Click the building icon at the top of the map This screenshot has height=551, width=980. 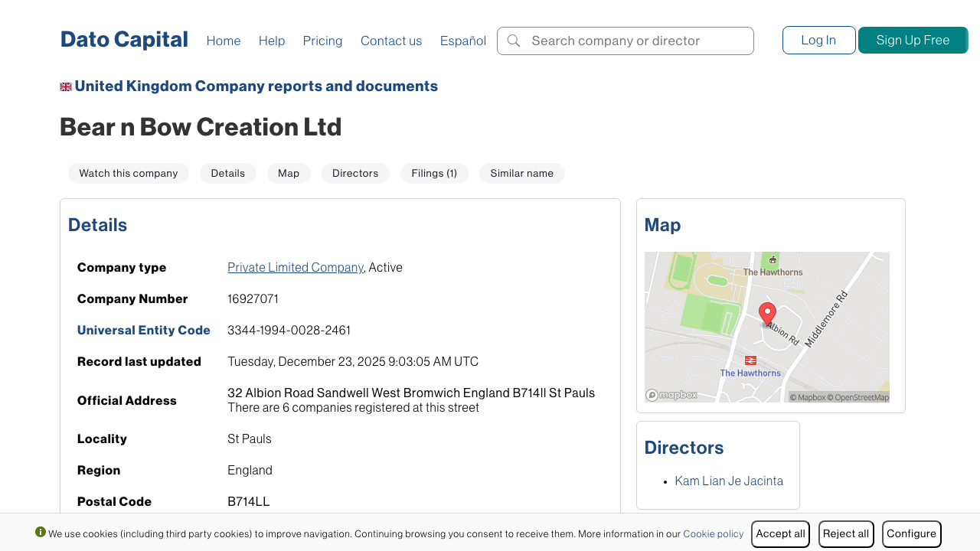(x=771, y=259)
